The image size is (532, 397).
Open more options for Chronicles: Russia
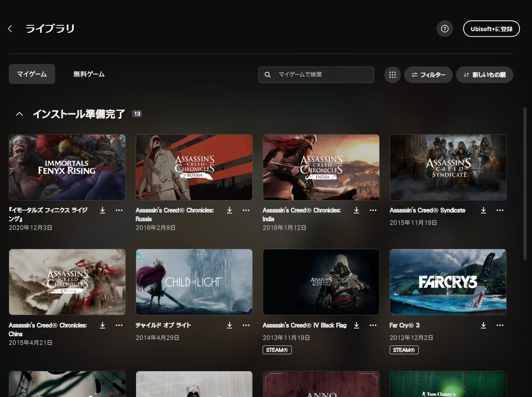[246, 210]
